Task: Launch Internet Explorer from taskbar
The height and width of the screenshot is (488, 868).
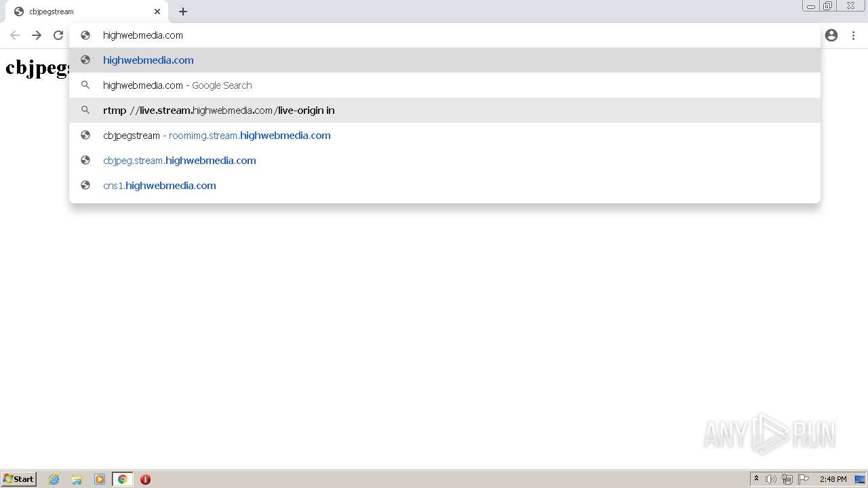Action: point(54,479)
